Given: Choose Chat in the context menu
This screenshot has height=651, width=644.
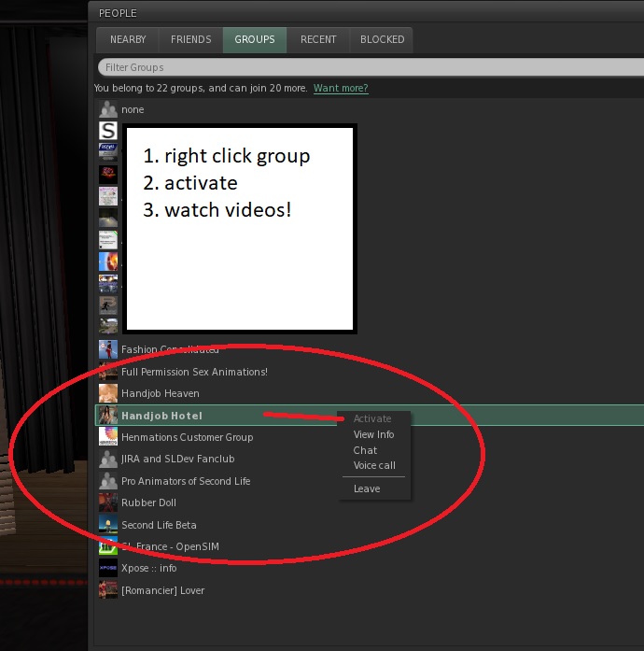Looking at the screenshot, I should pos(365,450).
